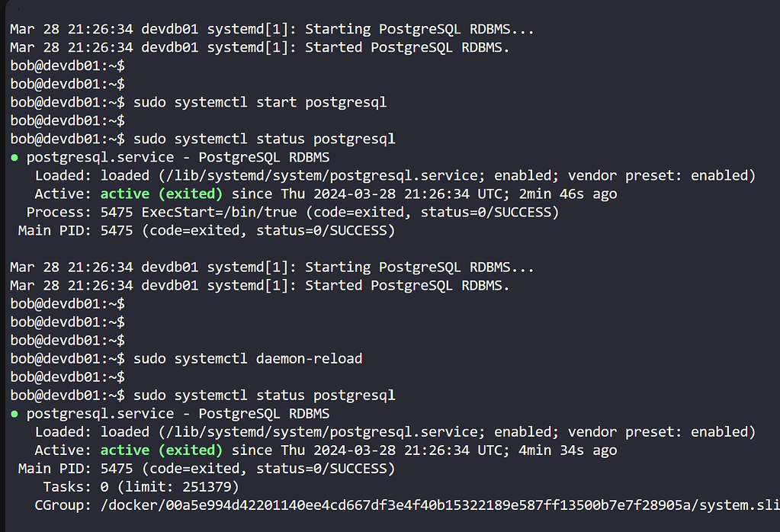Click the green status dot above the Process line
This screenshot has width=780, height=532.
click(x=15, y=158)
